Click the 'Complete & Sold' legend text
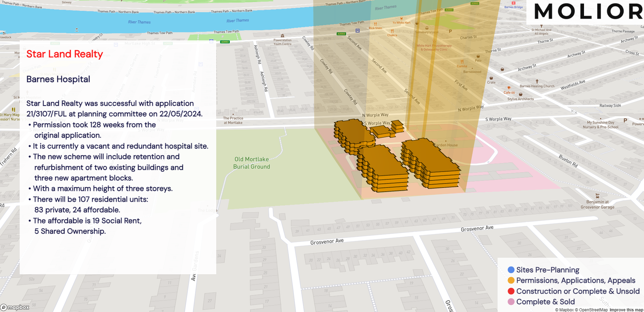This screenshot has width=644, height=312. 545,302
